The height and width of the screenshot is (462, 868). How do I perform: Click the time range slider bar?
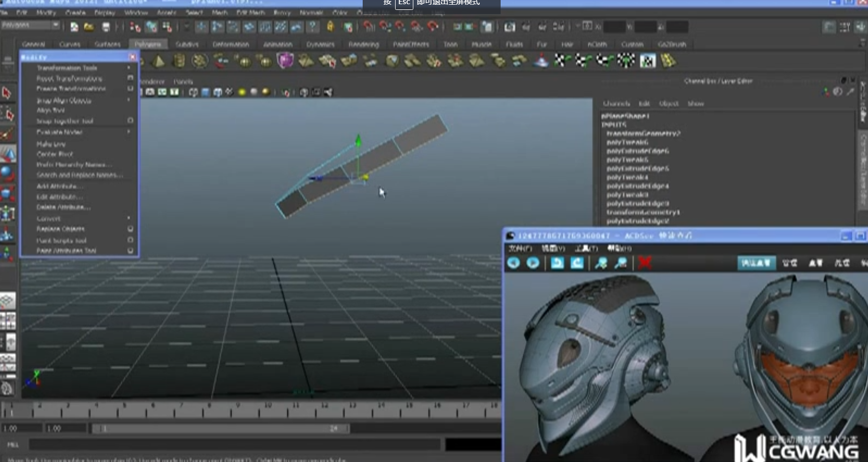click(x=221, y=429)
